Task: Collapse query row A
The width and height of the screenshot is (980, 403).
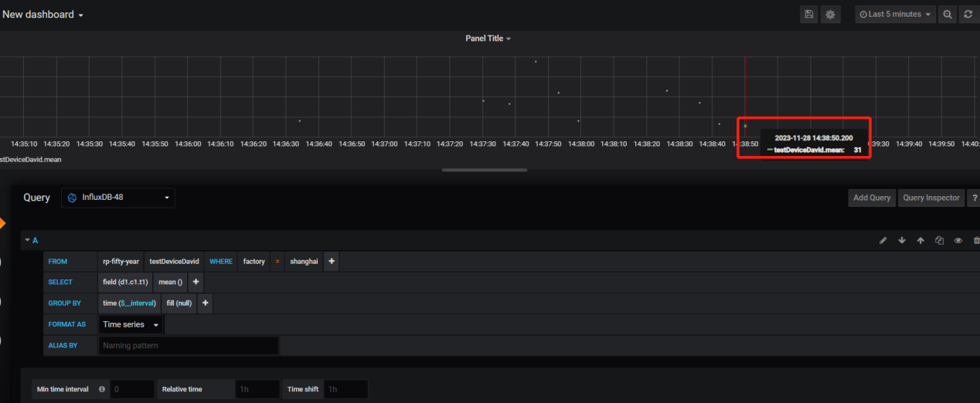Action: (x=32, y=241)
